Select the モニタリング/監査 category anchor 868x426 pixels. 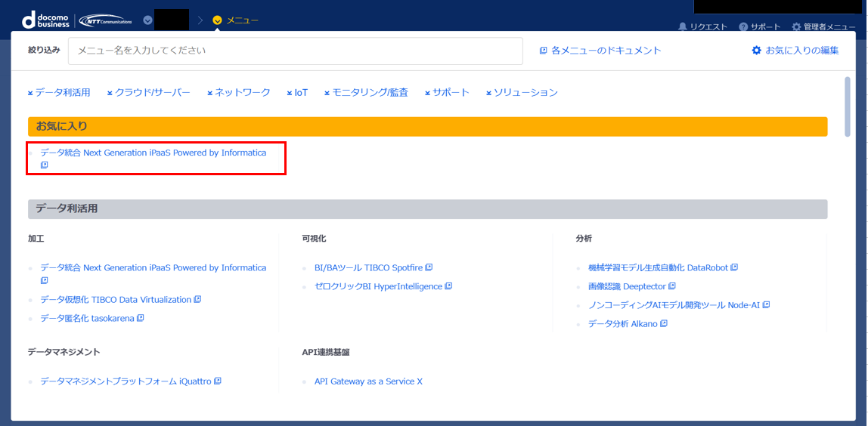pos(366,93)
